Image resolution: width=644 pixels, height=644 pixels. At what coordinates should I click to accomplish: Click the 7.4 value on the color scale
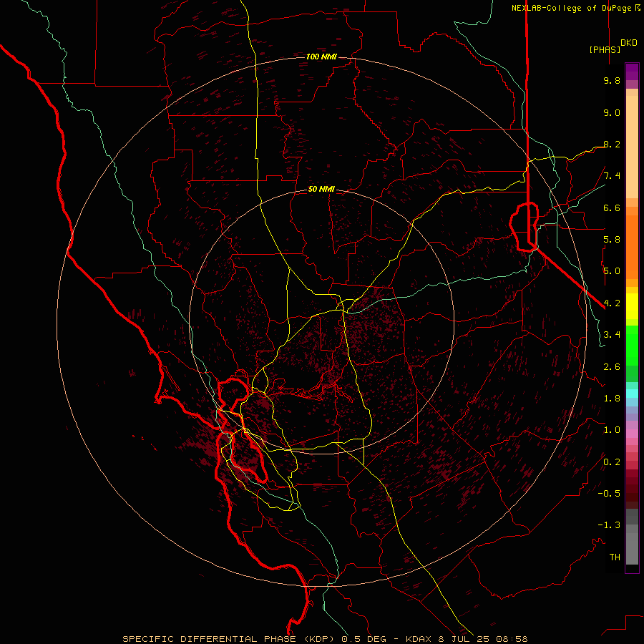(x=612, y=176)
